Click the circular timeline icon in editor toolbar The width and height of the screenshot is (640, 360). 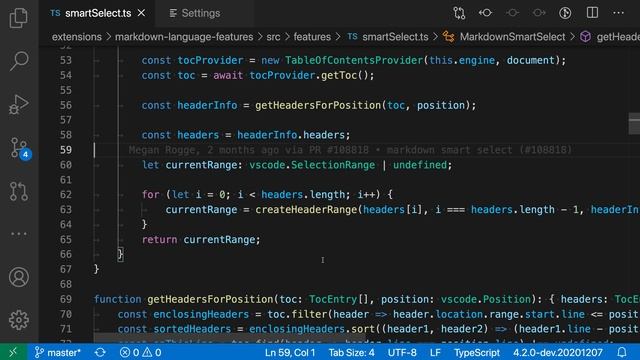point(565,13)
